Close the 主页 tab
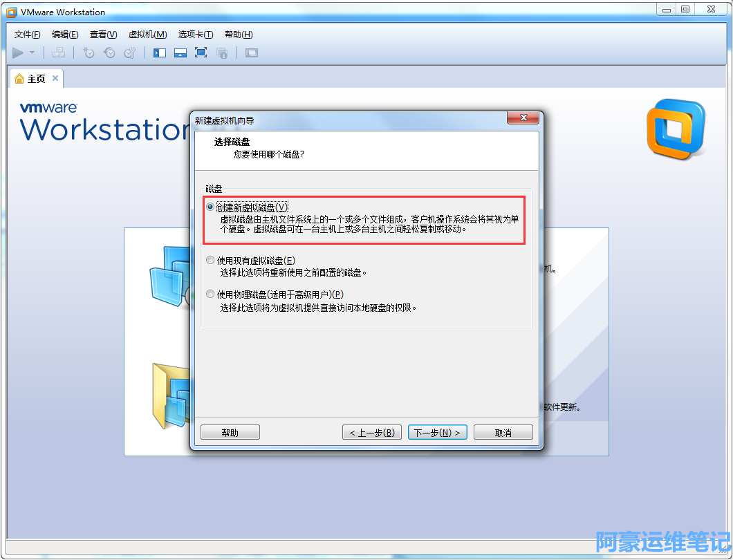The height and width of the screenshot is (560, 733). pyautogui.click(x=55, y=78)
